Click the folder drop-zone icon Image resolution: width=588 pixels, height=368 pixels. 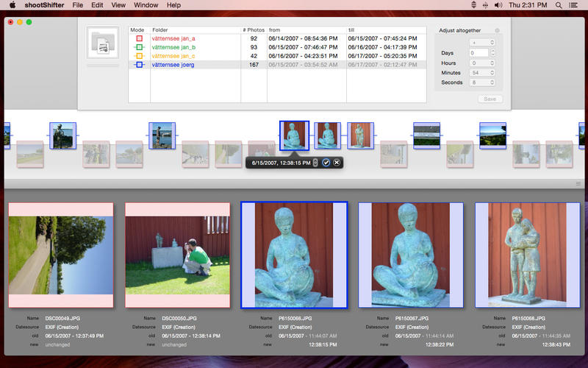tap(102, 44)
